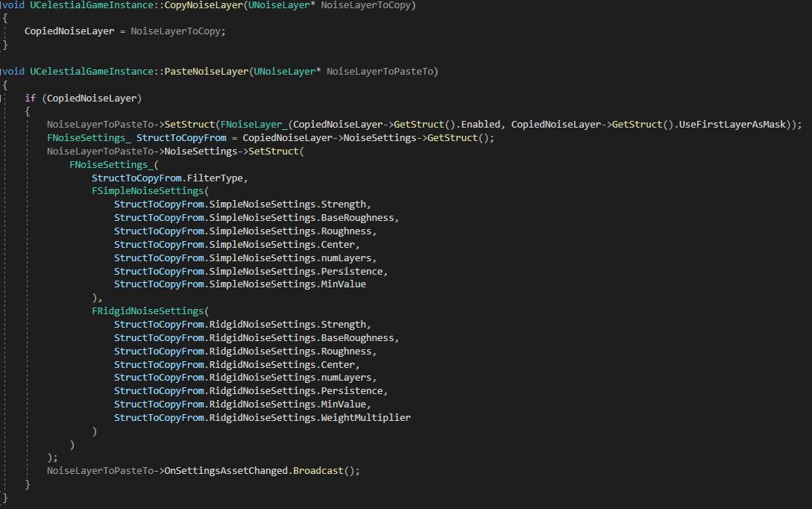This screenshot has width=812, height=509.
Task: Click the RidgidNoiseSettings.Strength line
Action: [242, 325]
